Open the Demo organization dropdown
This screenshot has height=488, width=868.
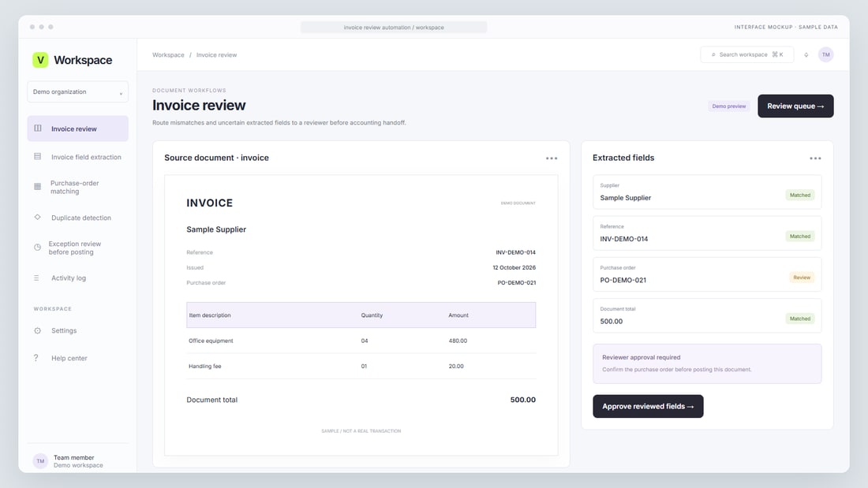pos(77,92)
